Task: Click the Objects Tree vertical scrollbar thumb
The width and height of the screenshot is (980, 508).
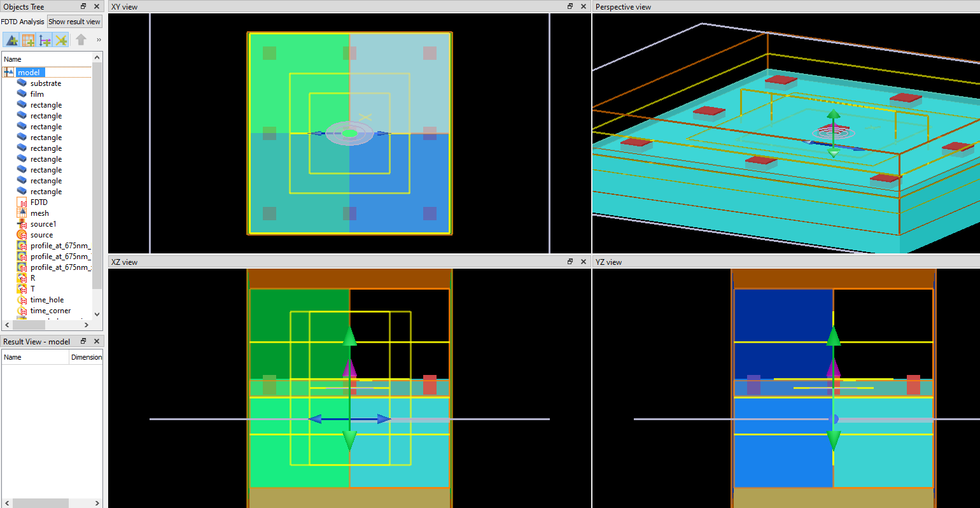Action: [x=97, y=175]
